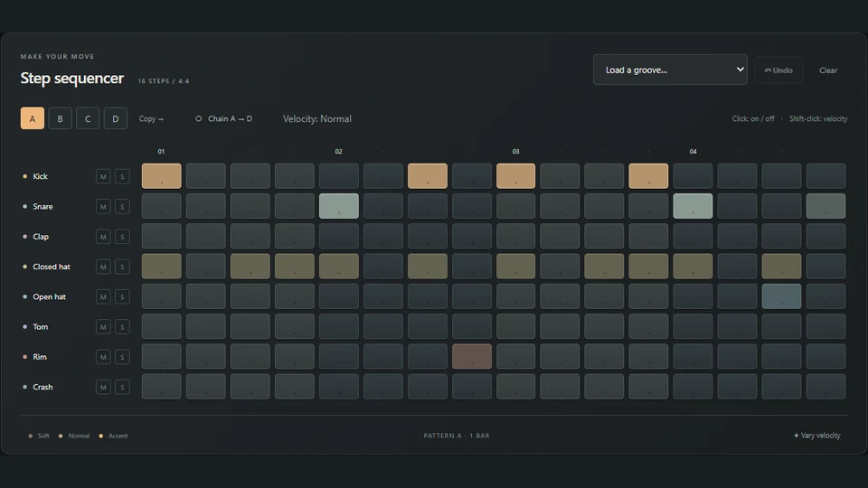Change the Velocity: Normal setting
The width and height of the screenshot is (868, 488).
317,119
